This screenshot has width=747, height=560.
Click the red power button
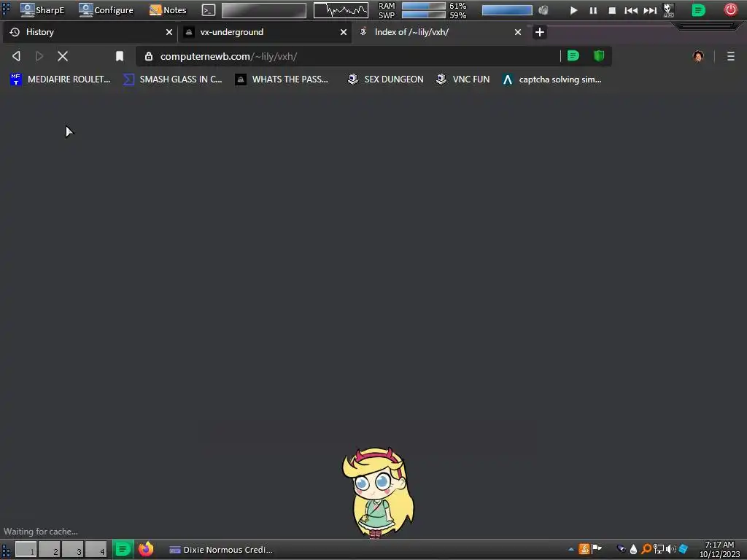(x=730, y=9)
